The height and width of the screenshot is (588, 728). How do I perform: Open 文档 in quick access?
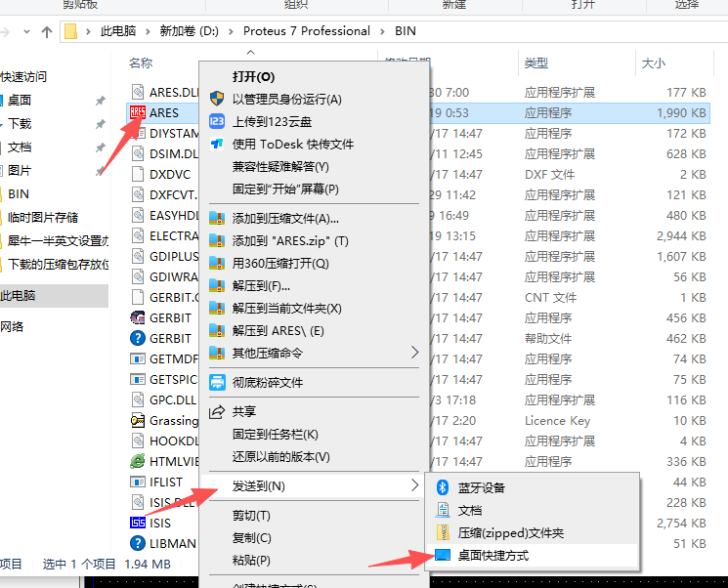(20, 147)
